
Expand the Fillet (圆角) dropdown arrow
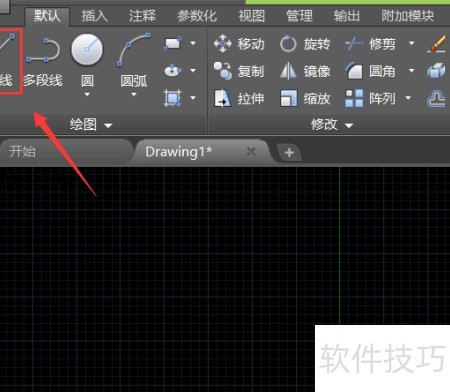(x=412, y=71)
